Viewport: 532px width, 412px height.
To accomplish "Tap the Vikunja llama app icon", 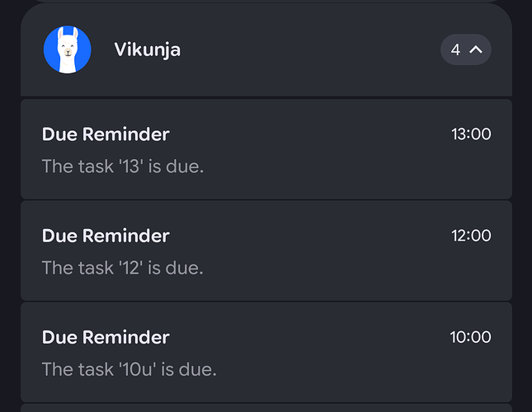I will point(68,49).
